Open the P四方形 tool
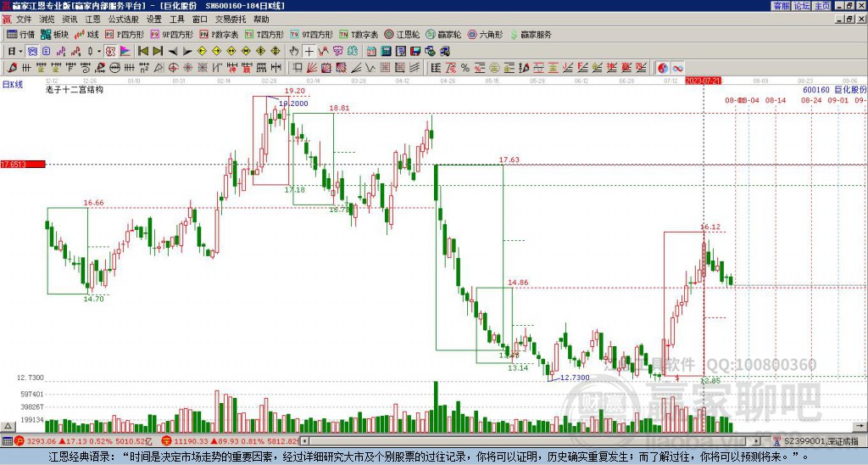The height and width of the screenshot is (465, 868). (125, 34)
